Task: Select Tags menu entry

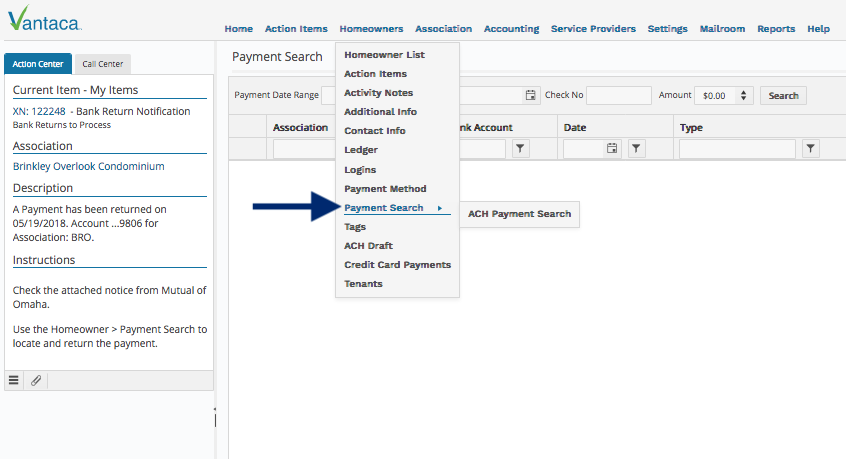Action: click(355, 227)
